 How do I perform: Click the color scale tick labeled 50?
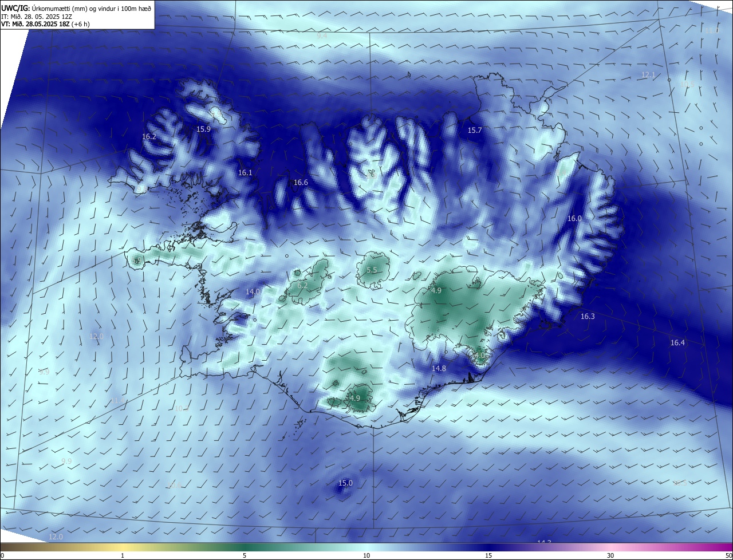[x=728, y=555]
